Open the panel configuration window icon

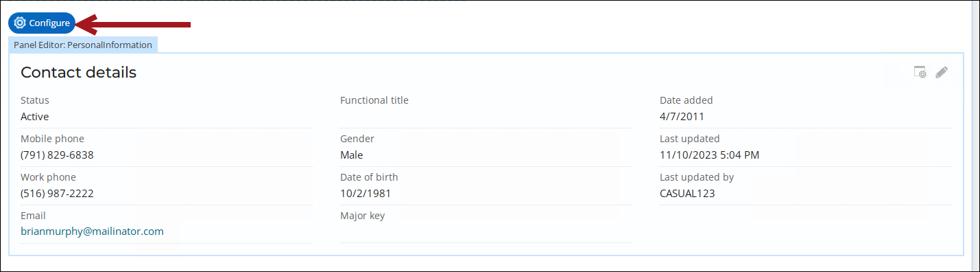click(920, 72)
